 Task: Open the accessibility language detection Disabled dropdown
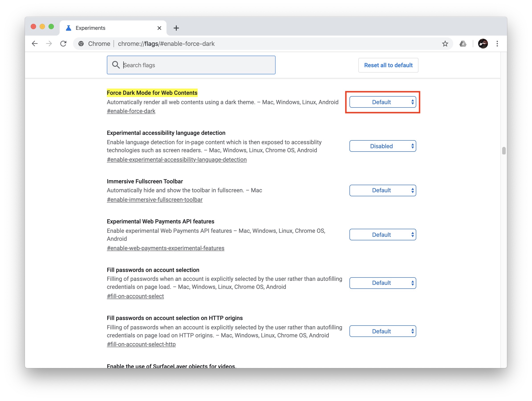(x=382, y=146)
